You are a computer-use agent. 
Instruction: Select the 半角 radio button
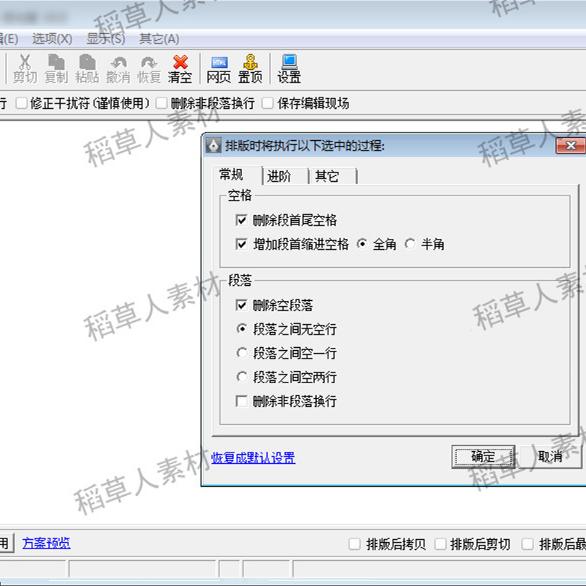[x=410, y=244]
